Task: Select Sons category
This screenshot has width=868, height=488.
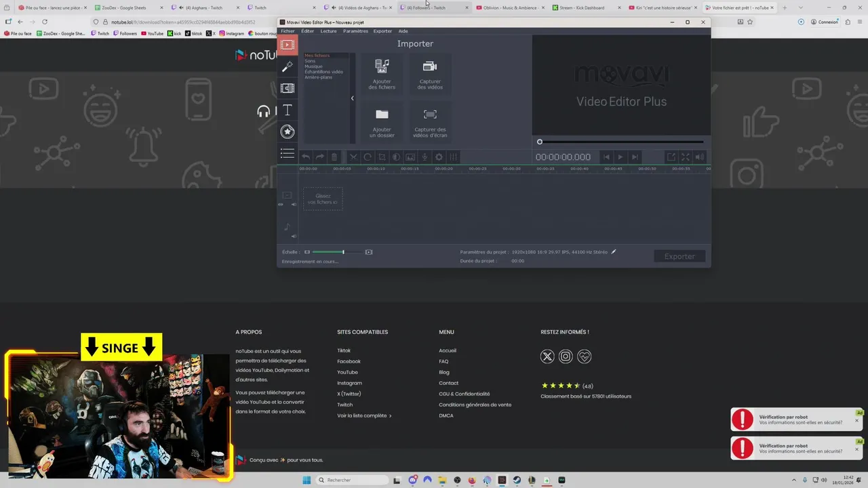Action: (x=310, y=61)
